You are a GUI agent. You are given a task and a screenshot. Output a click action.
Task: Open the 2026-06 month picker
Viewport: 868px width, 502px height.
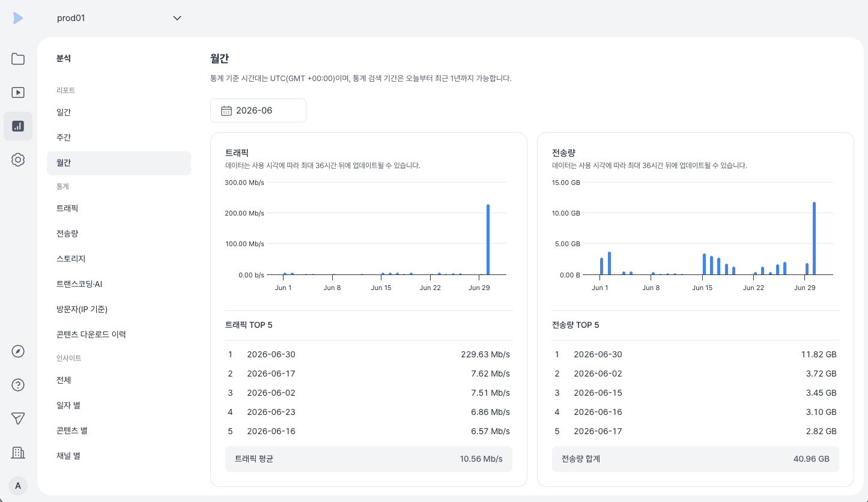(258, 110)
